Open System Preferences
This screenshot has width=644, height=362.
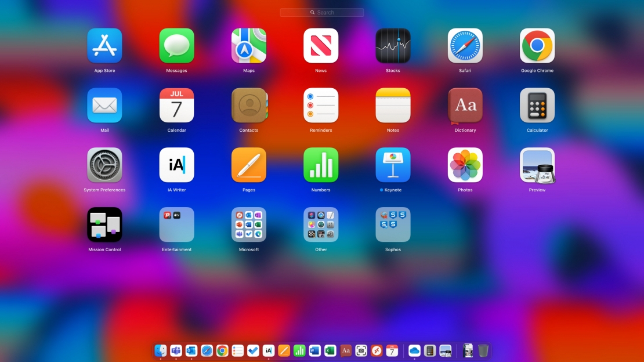click(x=104, y=165)
